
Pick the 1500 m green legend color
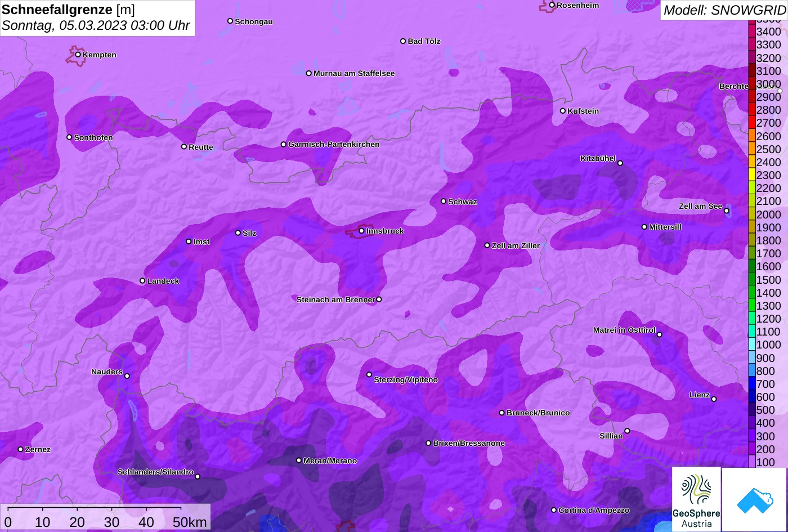click(x=752, y=280)
